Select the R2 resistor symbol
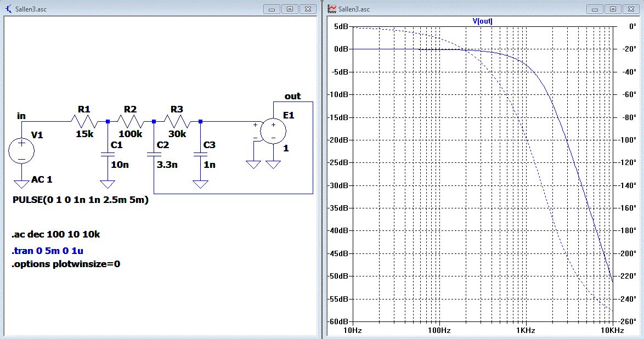Image resolution: width=644 pixels, height=339 pixels. (131, 121)
